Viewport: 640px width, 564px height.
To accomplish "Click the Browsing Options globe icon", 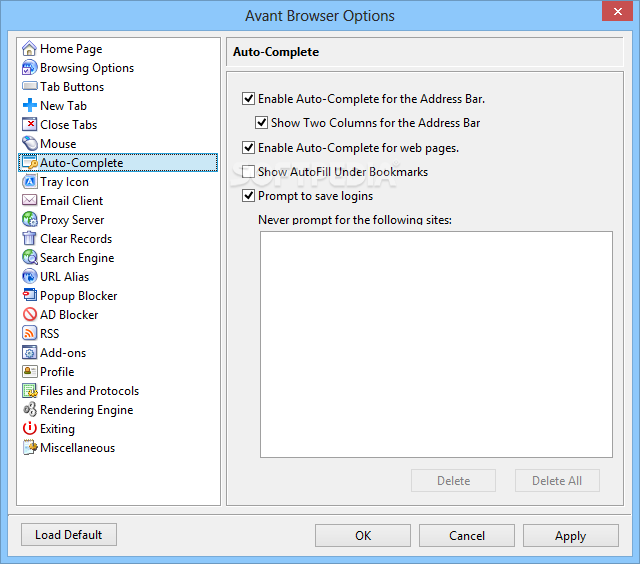I will 29,68.
